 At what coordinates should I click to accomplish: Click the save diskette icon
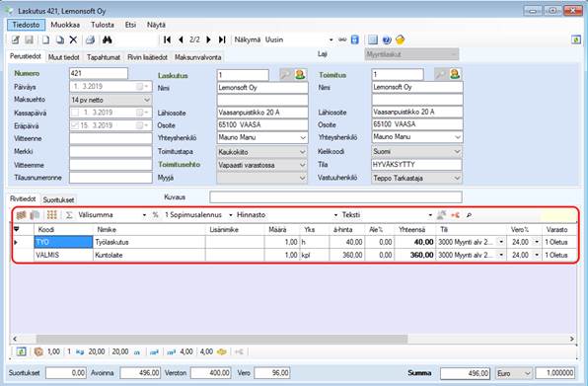(29, 39)
